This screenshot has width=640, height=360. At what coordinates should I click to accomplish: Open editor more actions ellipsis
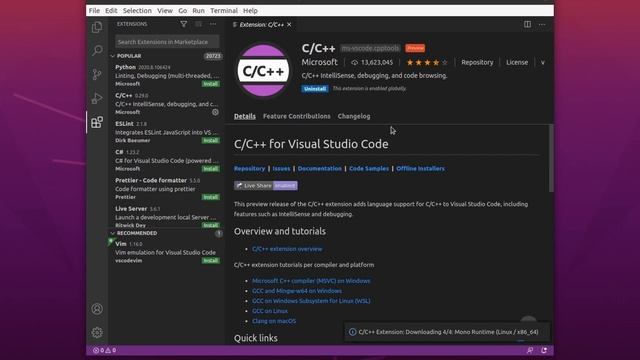pos(542,24)
